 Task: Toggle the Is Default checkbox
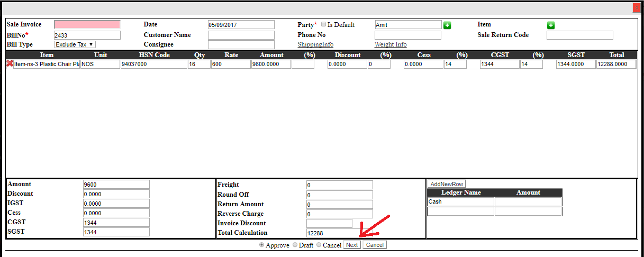coord(324,25)
